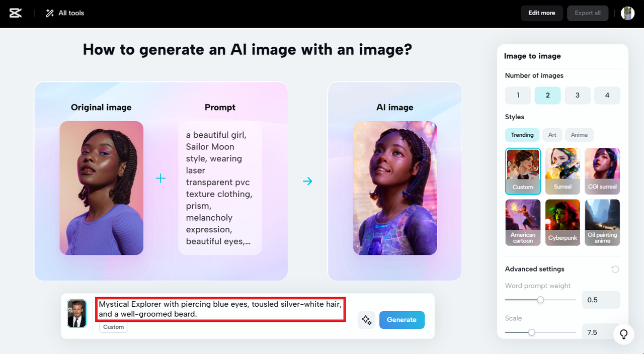Viewport: 644px width, 354px height.
Task: Set number of images to 4
Action: (x=607, y=95)
